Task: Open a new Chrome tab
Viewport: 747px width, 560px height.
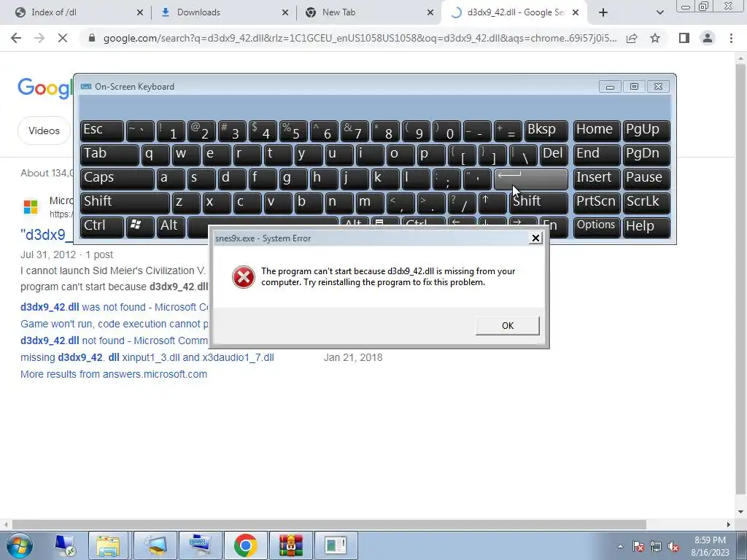Action: point(603,12)
